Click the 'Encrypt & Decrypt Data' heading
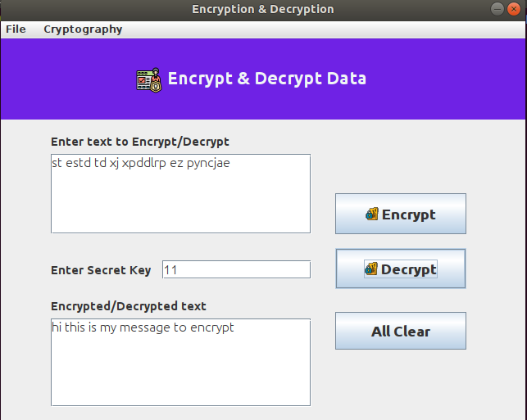The width and height of the screenshot is (527, 420). 267,79
